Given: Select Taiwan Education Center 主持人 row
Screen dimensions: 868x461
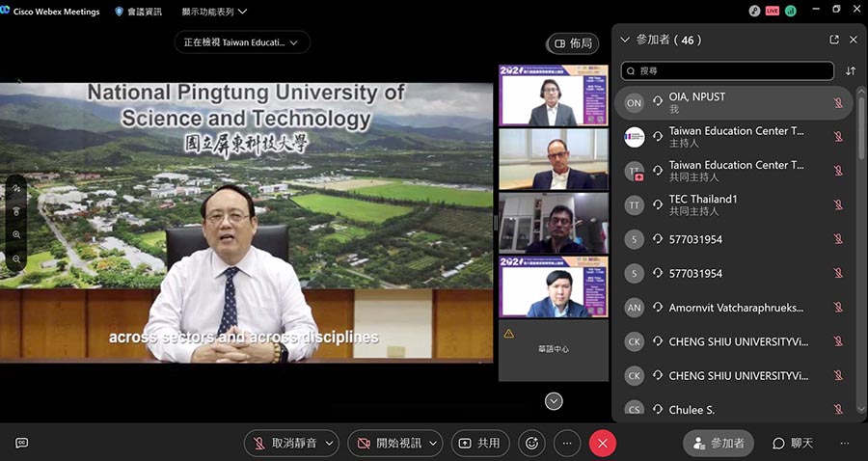Looking at the screenshot, I should coord(734,137).
